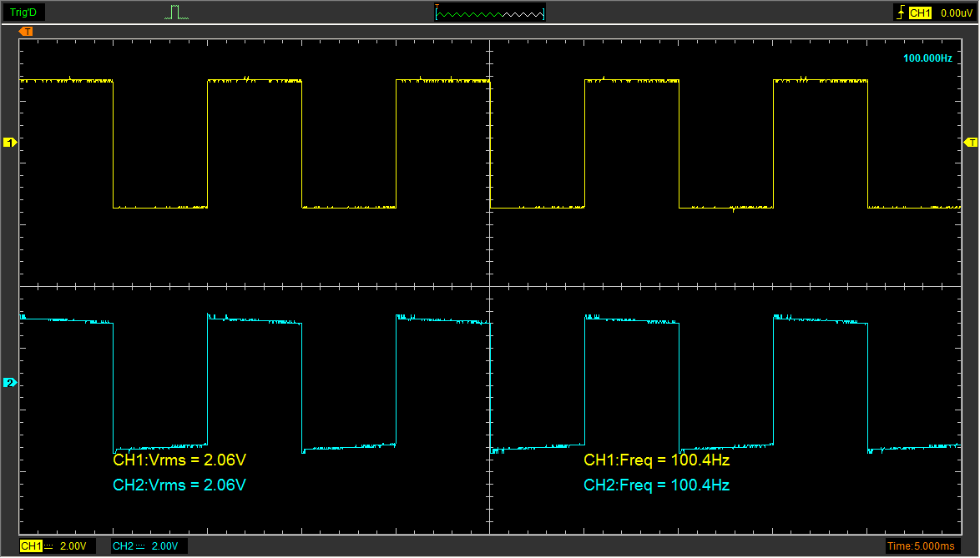This screenshot has width=980, height=558.
Task: Click the CH2 2.00V scale value
Action: (x=165, y=546)
